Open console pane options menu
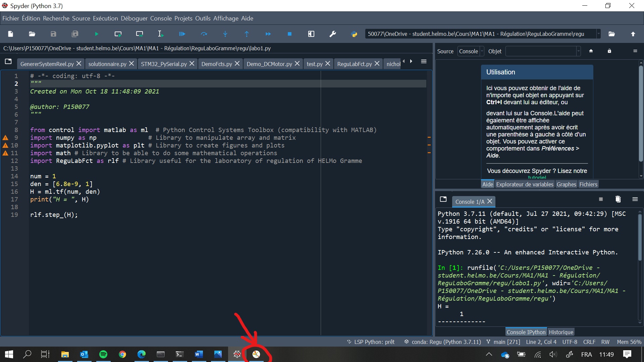Image resolution: width=644 pixels, height=362 pixels. coord(635,199)
